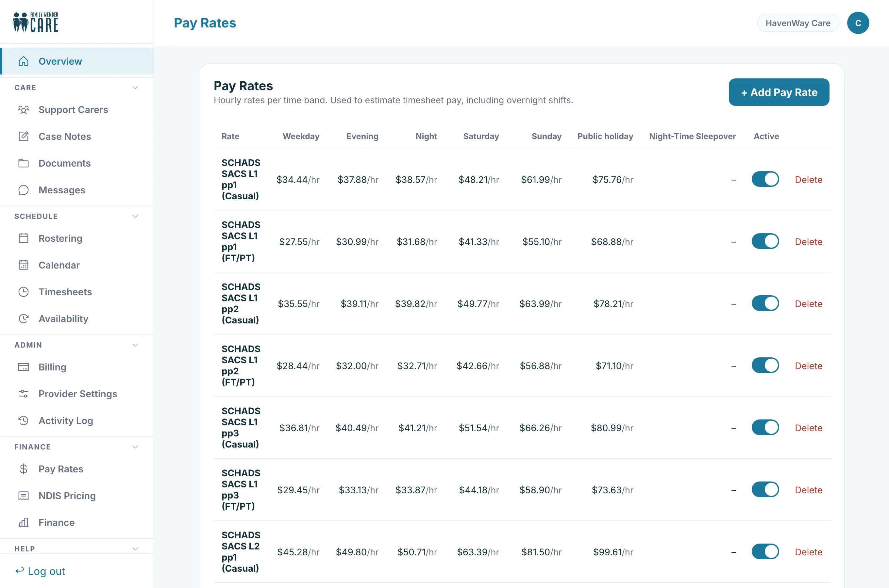Image resolution: width=889 pixels, height=588 pixels.
Task: Collapse the SCHEDULE sidebar section
Action: coord(135,216)
